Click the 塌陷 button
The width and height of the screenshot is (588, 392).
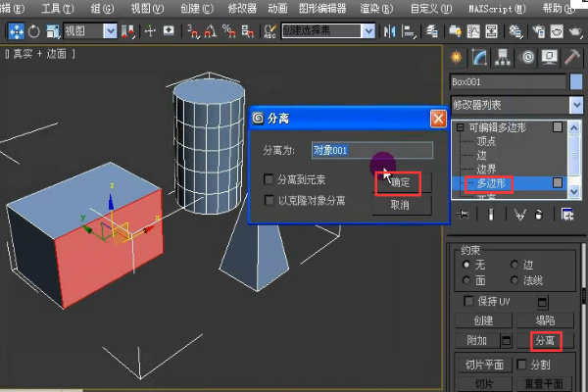tap(545, 320)
